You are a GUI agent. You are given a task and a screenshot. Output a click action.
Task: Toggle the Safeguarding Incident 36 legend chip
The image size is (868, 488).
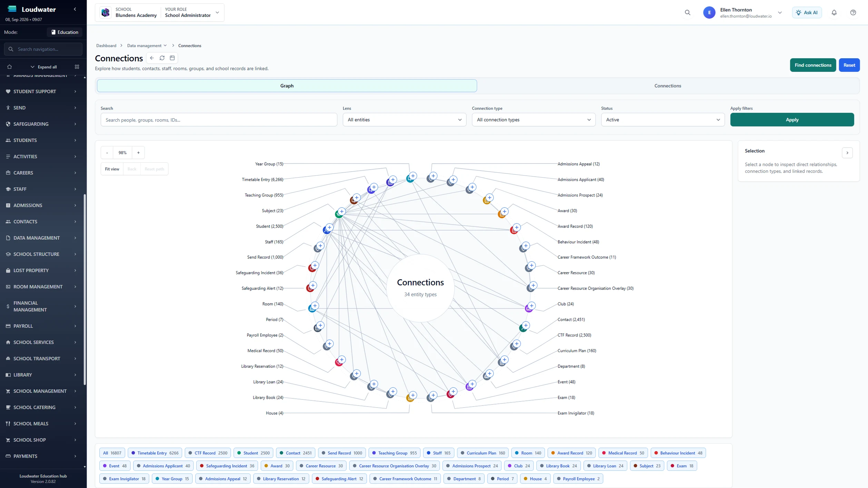click(227, 466)
